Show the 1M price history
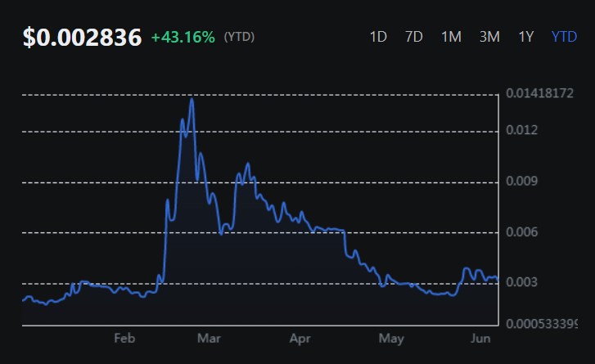The height and width of the screenshot is (364, 595). point(451,37)
